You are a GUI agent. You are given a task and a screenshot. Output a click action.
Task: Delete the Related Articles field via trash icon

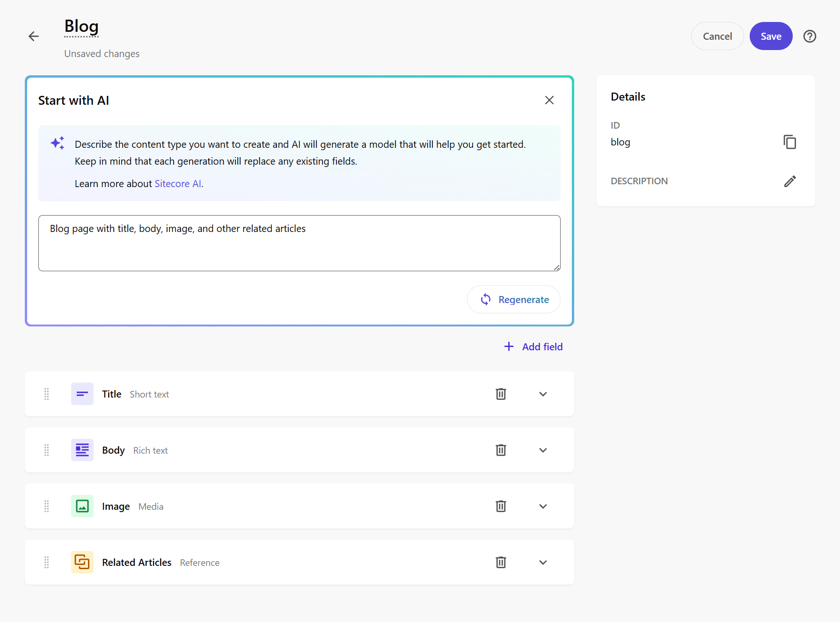point(501,562)
